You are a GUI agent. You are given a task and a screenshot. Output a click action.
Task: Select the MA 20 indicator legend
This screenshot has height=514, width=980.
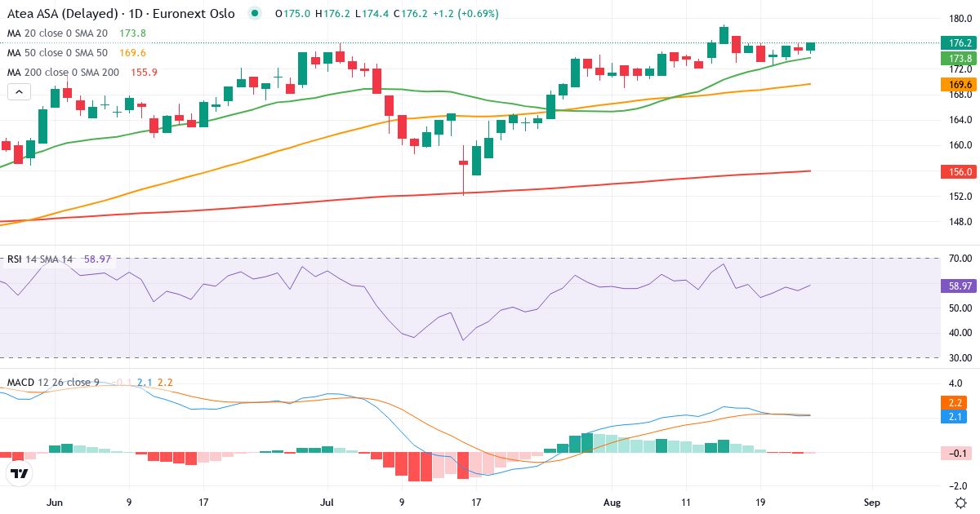click(77, 33)
